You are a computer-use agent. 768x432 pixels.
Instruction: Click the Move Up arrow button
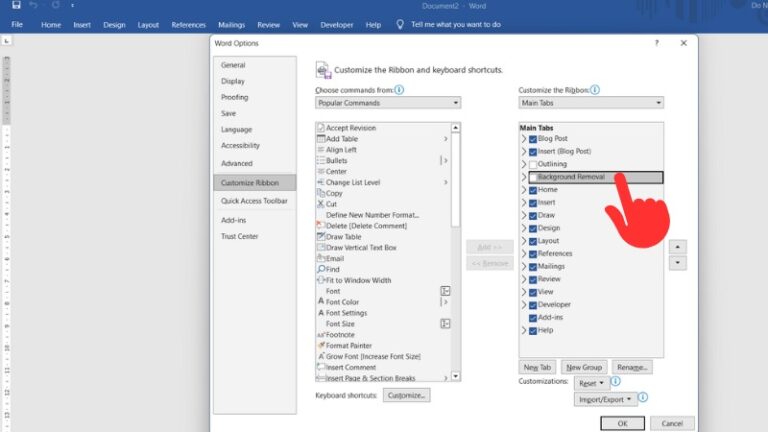pos(677,246)
